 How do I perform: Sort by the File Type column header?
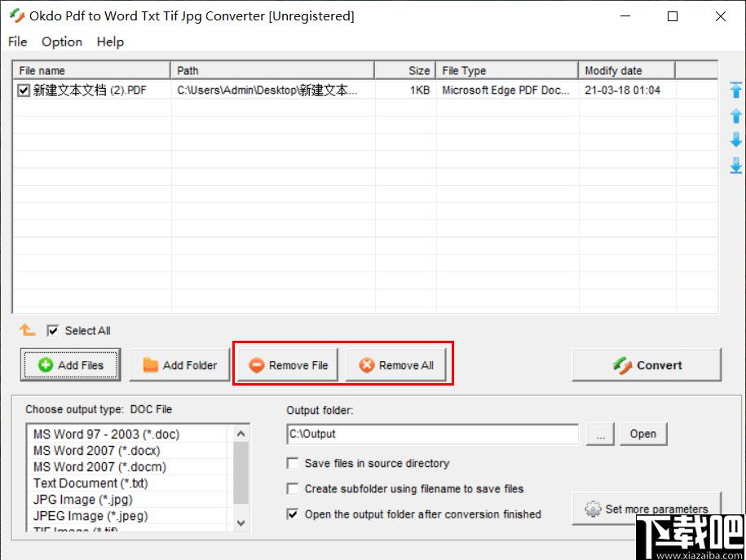(507, 70)
